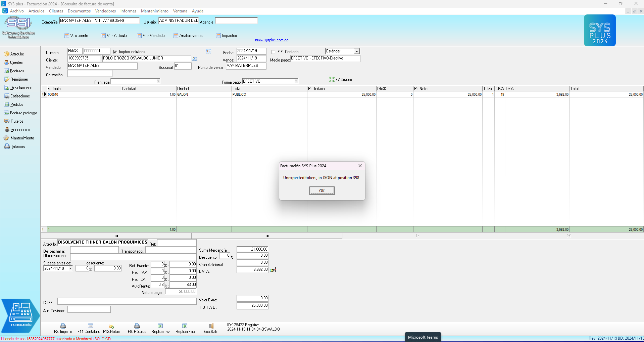Expand the Forma pago EFECTIVO dropdown

pyautogui.click(x=296, y=81)
